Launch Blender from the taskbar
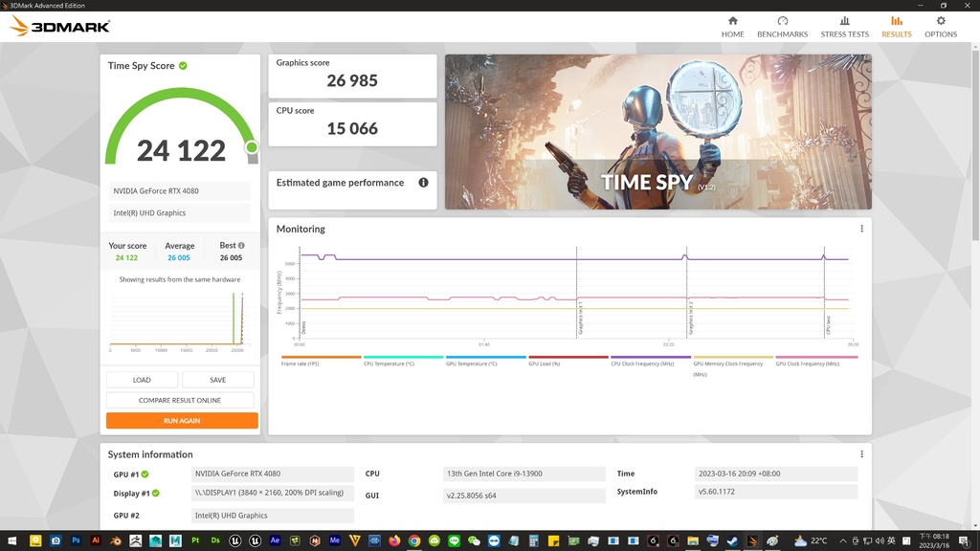The image size is (980, 551). pyautogui.click(x=116, y=541)
